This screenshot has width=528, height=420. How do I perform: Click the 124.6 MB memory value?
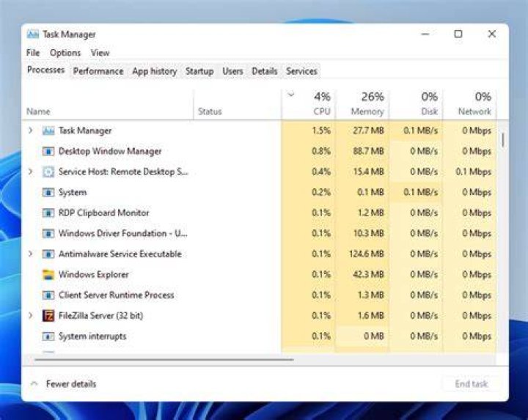[x=367, y=254]
